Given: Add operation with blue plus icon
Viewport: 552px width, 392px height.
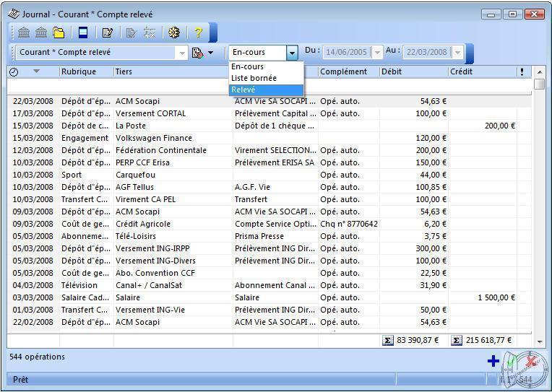Looking at the screenshot, I should 493,361.
